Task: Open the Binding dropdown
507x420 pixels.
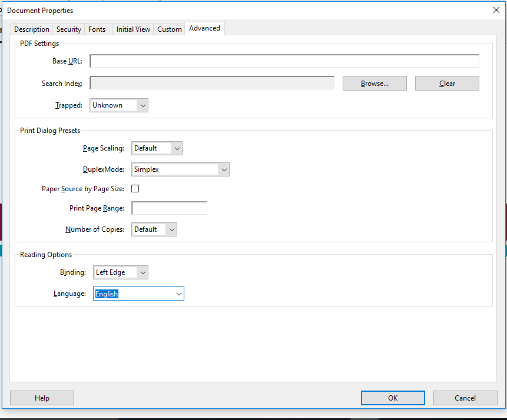Action: [120, 272]
